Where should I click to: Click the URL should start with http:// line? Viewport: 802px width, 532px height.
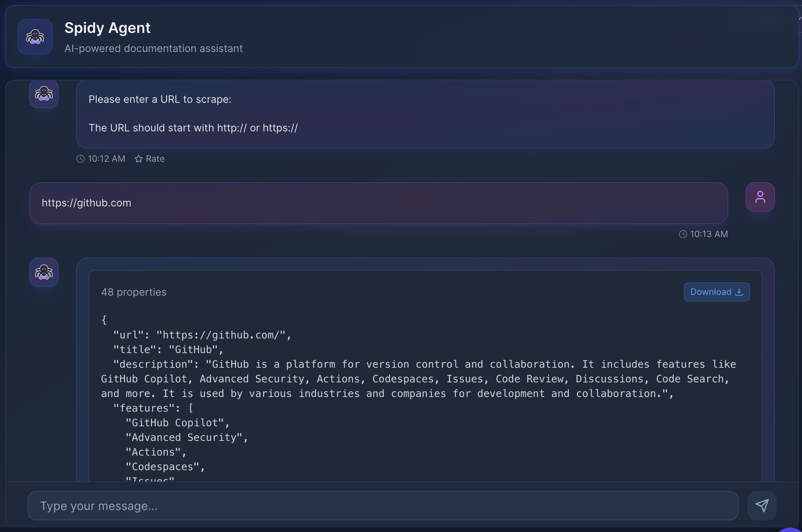tap(193, 128)
